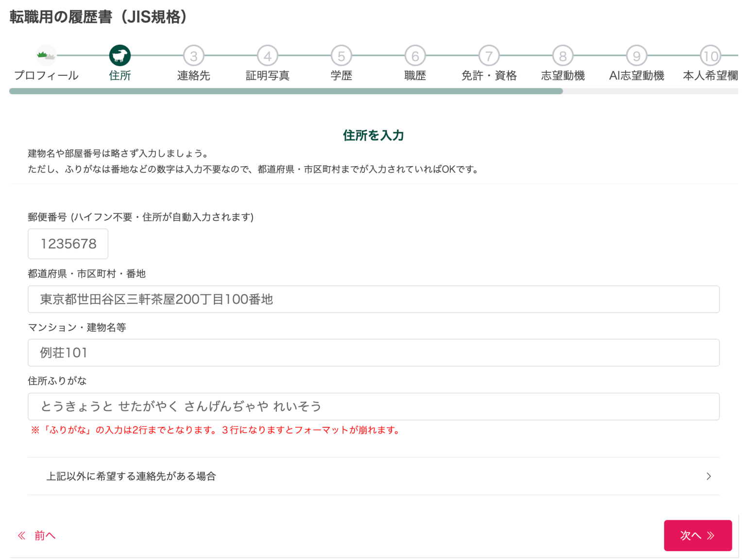Switch to the 連絡先 tab label
The height and width of the screenshot is (560, 746).
(x=194, y=75)
